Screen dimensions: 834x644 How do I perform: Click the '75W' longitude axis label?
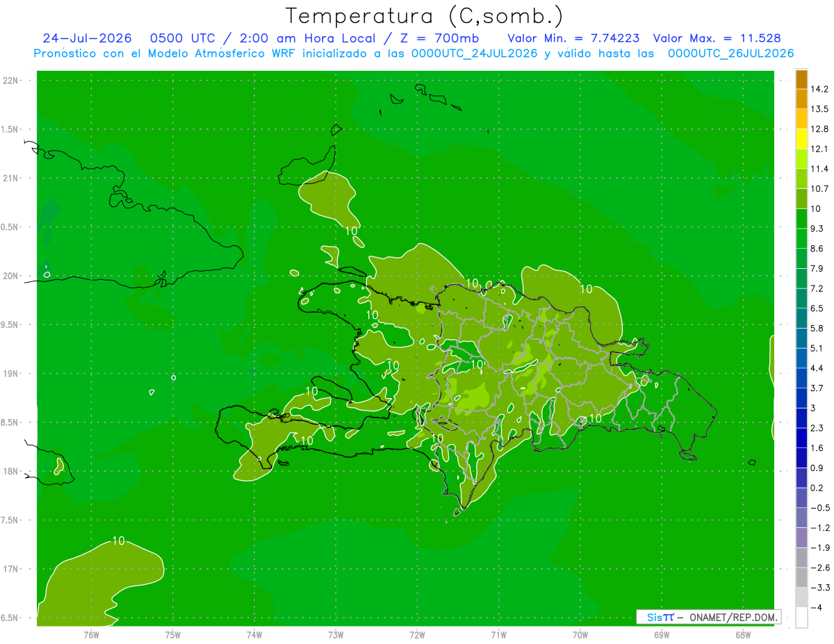173,634
